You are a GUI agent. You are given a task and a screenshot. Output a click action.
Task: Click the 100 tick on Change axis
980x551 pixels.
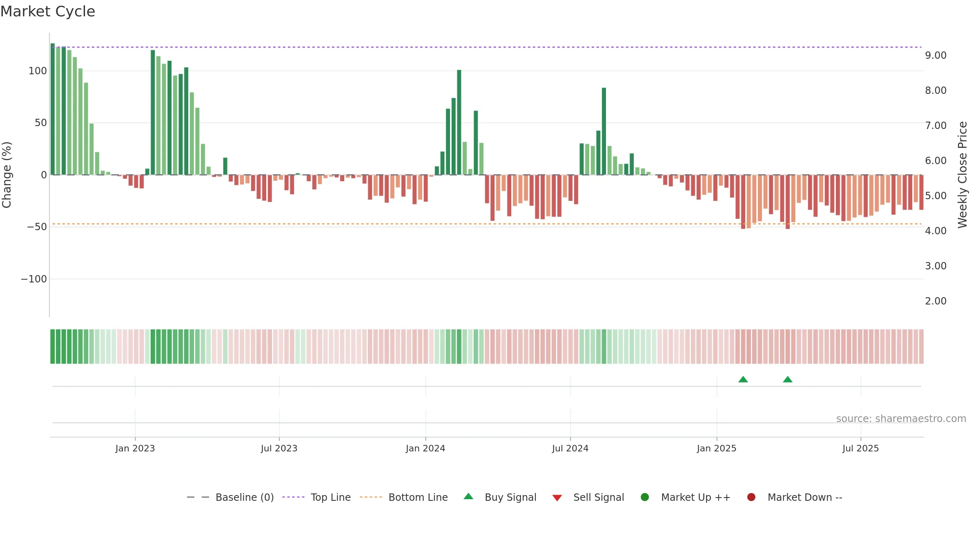38,71
